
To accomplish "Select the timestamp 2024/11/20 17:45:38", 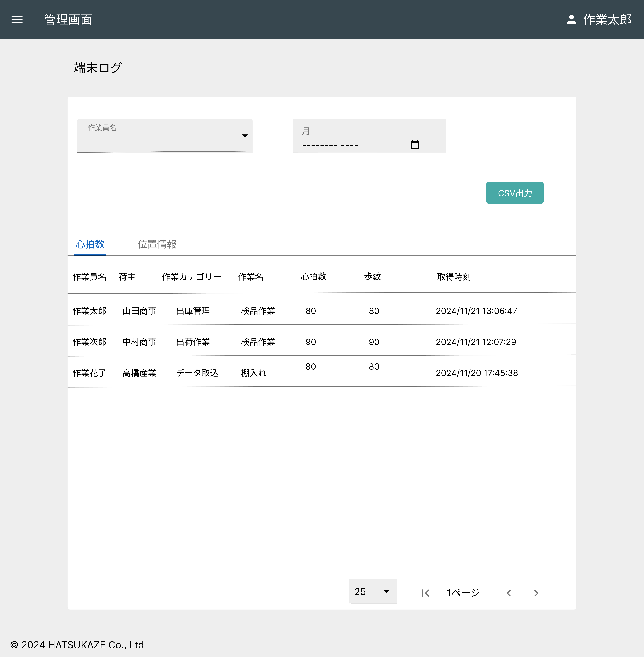I will [x=477, y=373].
